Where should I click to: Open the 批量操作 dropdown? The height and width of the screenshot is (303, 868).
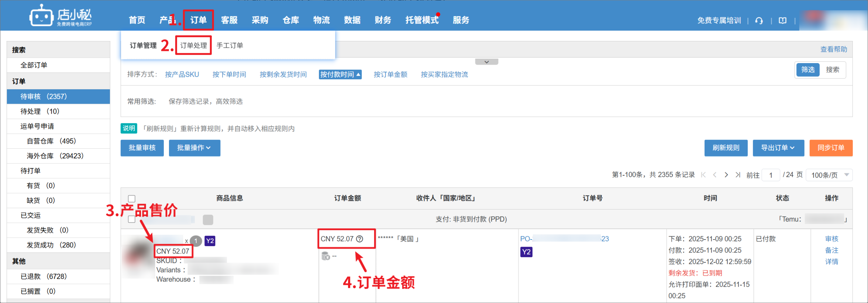coord(194,148)
